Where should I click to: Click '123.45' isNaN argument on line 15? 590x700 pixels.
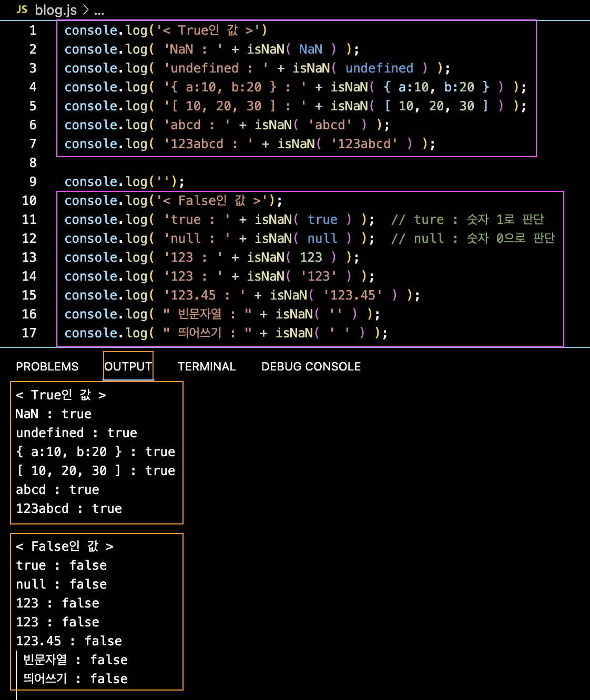(x=352, y=295)
